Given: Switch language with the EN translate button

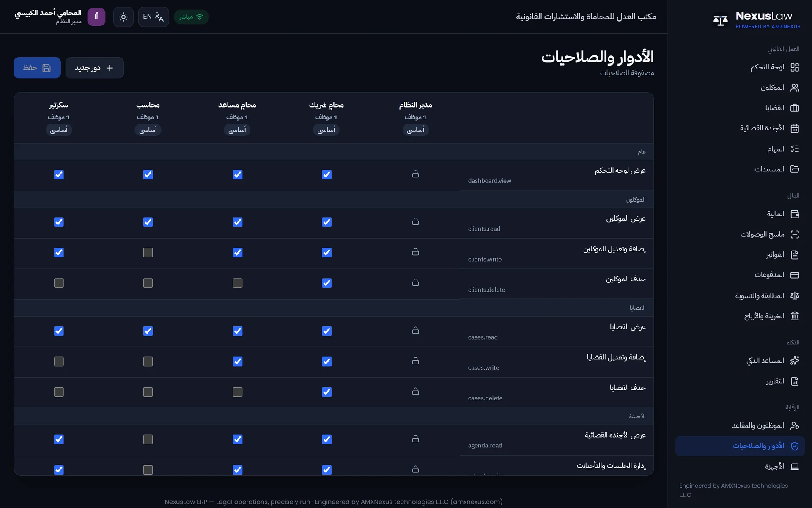Looking at the screenshot, I should pos(153,17).
